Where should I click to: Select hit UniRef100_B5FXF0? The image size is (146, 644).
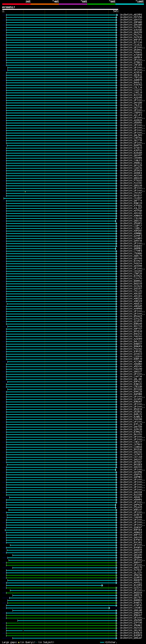[131, 40]
